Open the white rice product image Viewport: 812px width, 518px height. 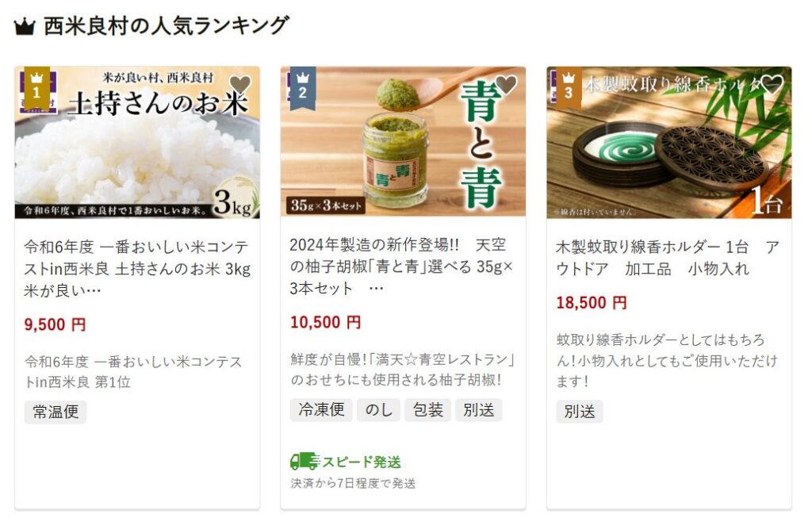click(137, 143)
